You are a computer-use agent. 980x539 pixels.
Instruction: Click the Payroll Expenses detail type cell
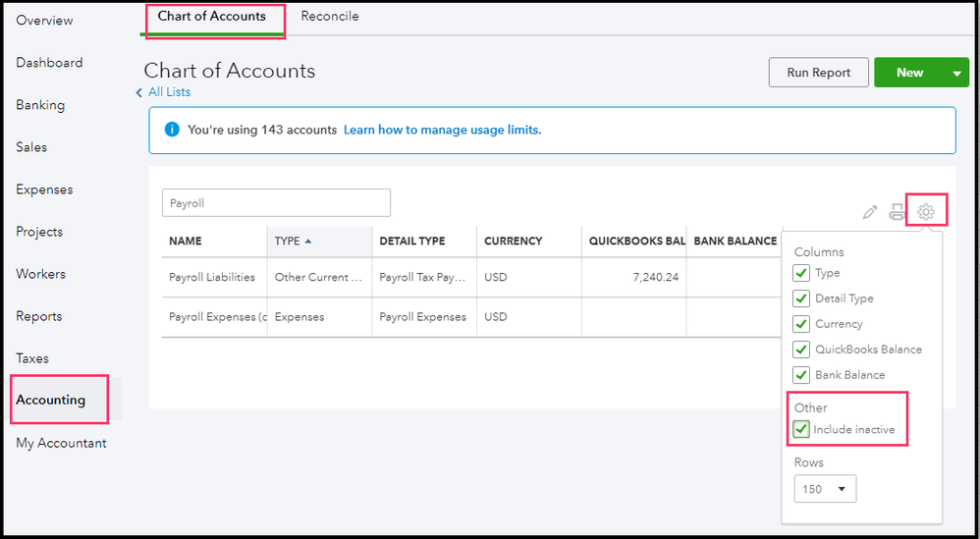click(x=422, y=317)
